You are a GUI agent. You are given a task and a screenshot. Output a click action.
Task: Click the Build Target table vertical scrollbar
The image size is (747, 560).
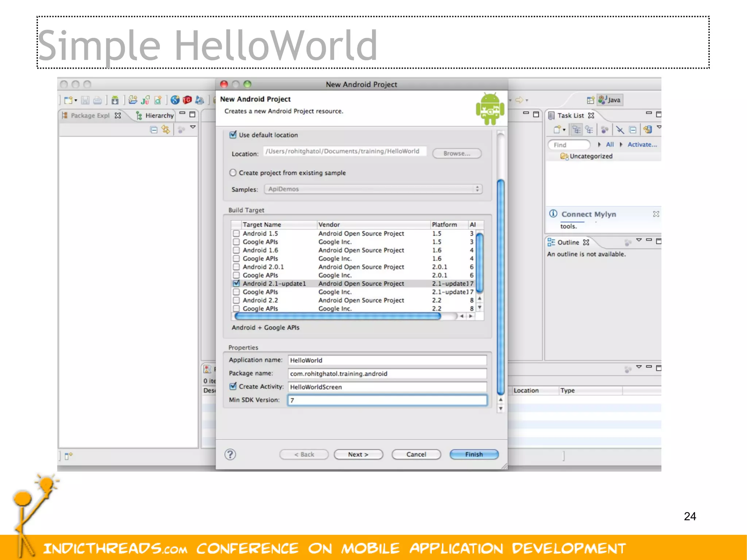click(x=480, y=263)
